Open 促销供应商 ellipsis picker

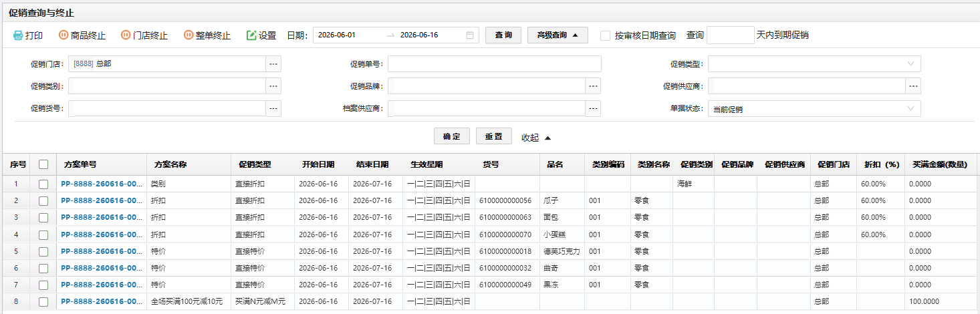coord(913,86)
